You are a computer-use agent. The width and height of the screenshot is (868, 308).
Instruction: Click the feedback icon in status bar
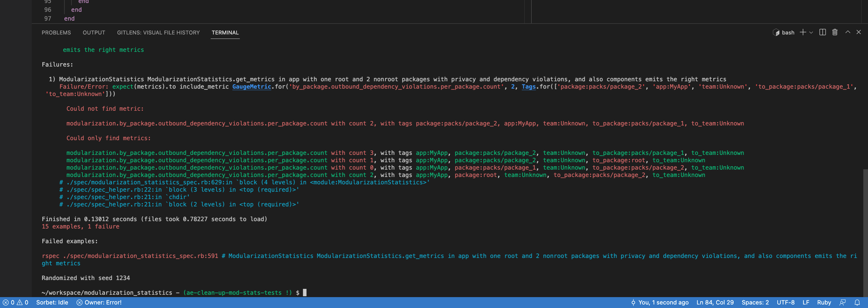click(842, 303)
